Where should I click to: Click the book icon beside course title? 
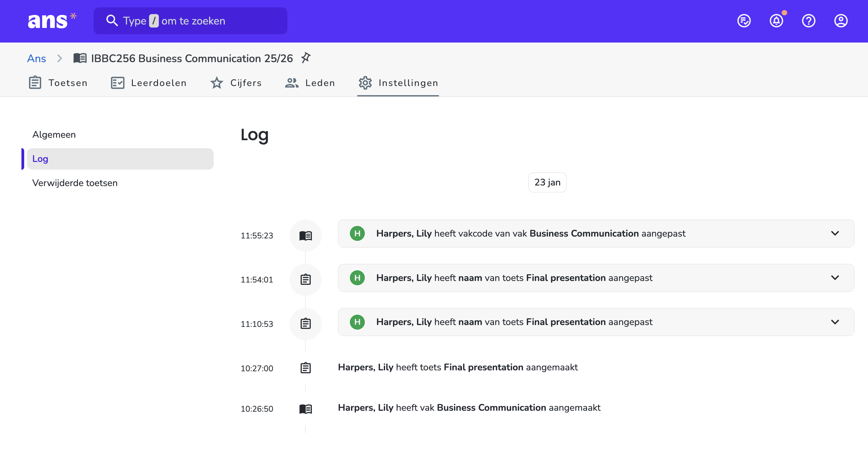point(80,58)
